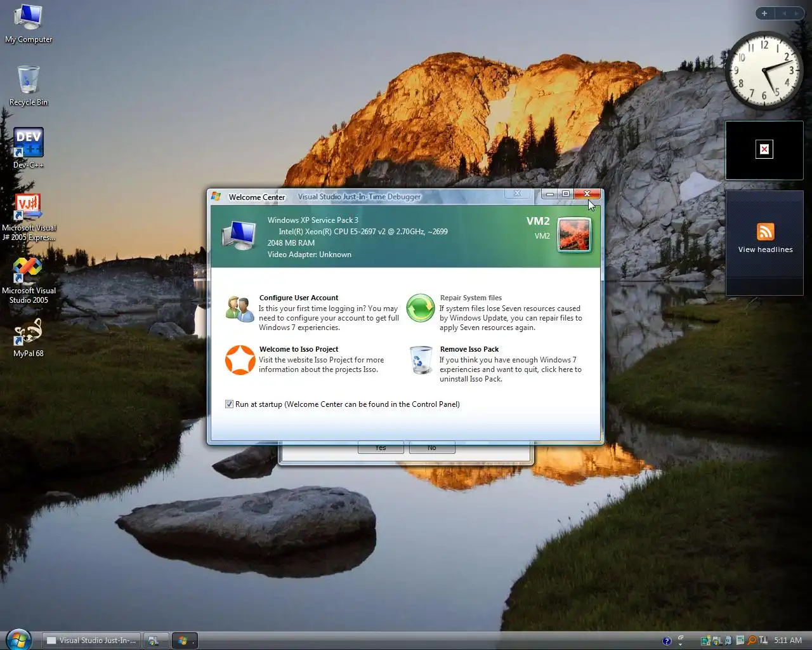Click No in the Just-In-Time Debugger dialog

click(432, 448)
